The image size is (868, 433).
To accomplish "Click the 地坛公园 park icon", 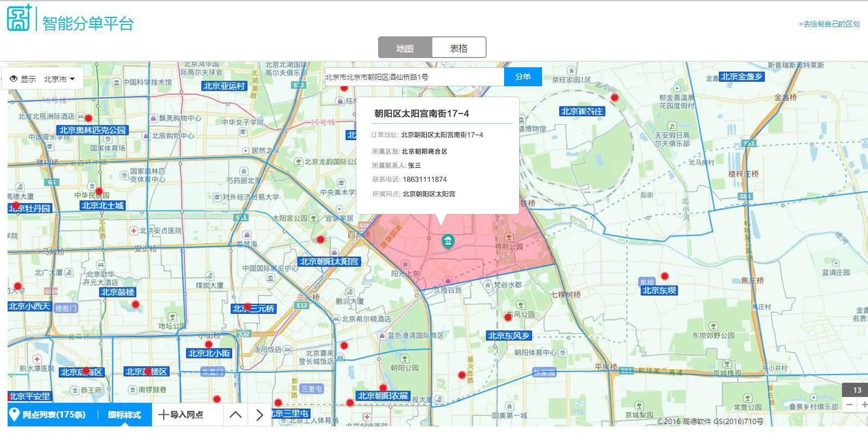I will click(x=173, y=316).
